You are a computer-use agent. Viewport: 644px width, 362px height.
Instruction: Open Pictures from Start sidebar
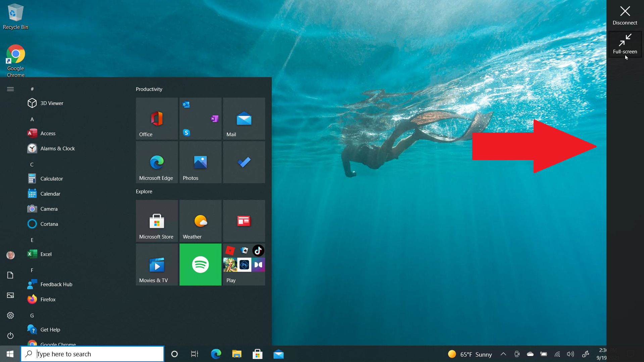coord(10,295)
